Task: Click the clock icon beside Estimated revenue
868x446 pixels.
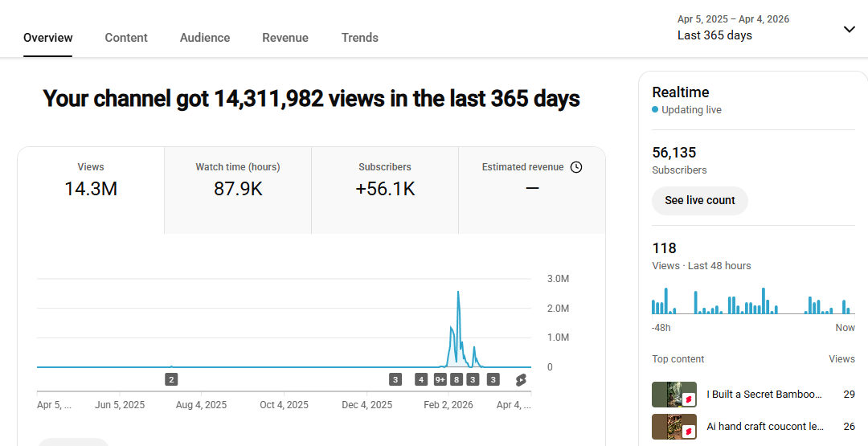Action: pyautogui.click(x=576, y=167)
